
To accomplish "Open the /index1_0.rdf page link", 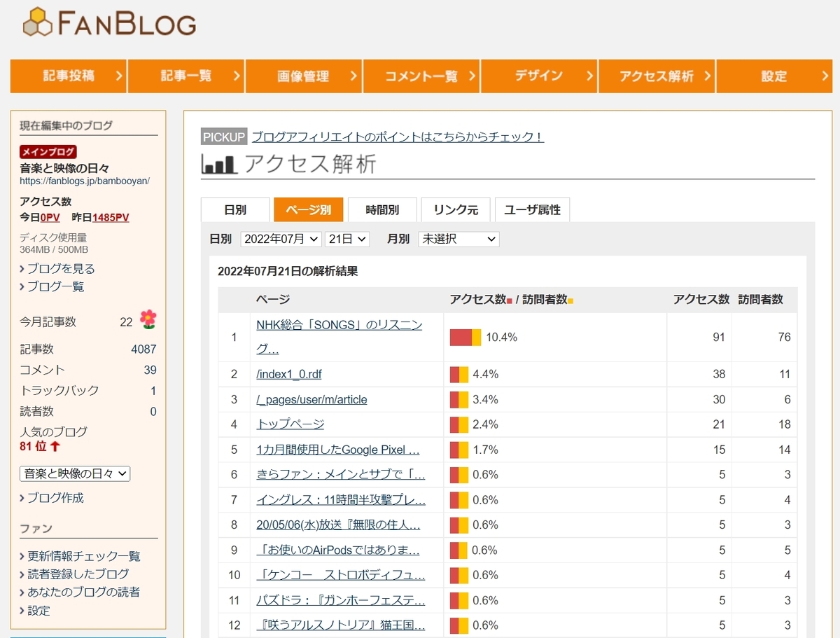I will click(x=289, y=374).
